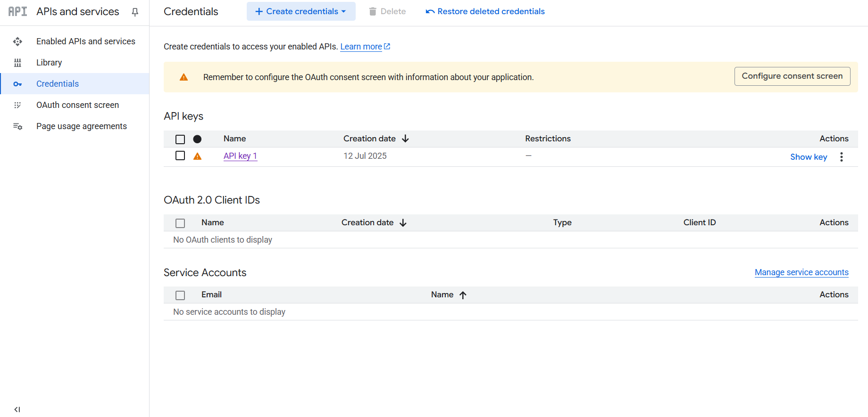Screen dimensions: 868x417
Task: Open the API key 1 link
Action: point(240,156)
